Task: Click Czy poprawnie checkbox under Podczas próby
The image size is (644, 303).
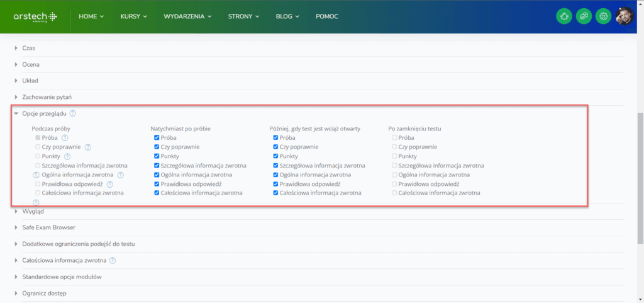Action: coord(38,147)
